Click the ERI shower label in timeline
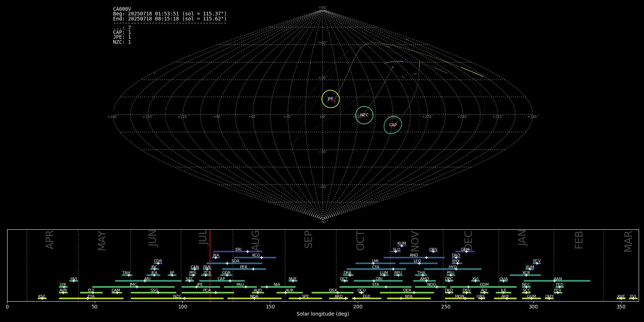Screen dimensions: 644x322 pyautogui.click(x=238, y=250)
